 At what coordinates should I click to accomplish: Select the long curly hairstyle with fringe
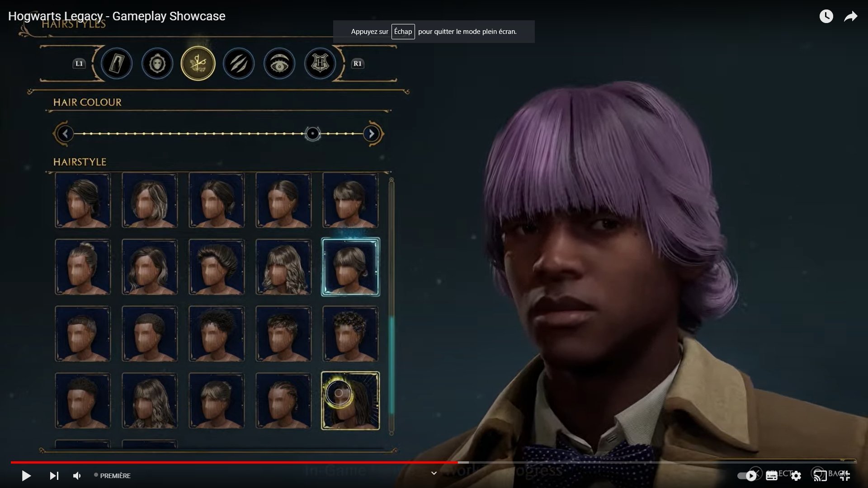283,267
